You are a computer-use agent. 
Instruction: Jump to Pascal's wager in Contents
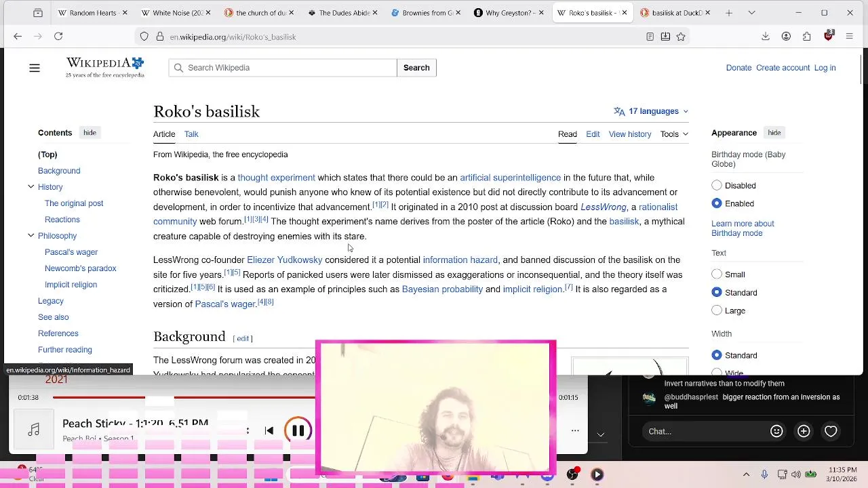tap(71, 252)
